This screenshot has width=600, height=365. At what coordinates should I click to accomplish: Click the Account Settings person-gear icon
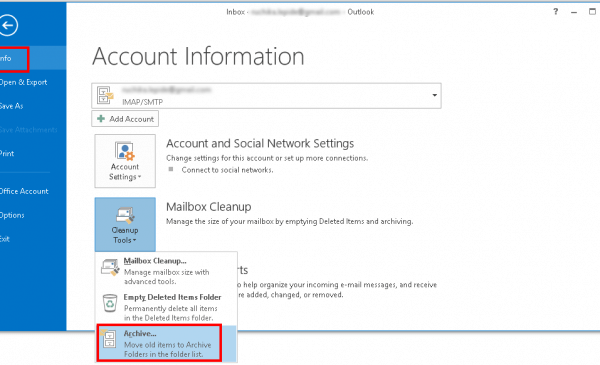click(125, 151)
